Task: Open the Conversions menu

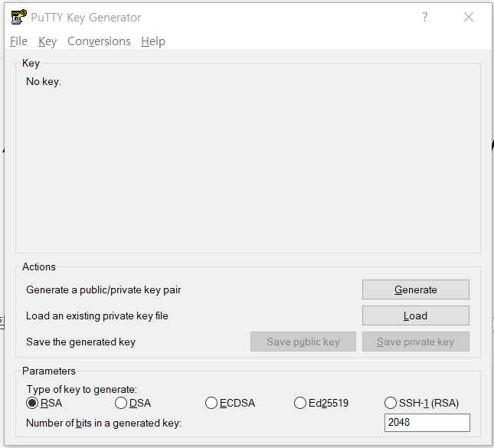Action: [99, 41]
